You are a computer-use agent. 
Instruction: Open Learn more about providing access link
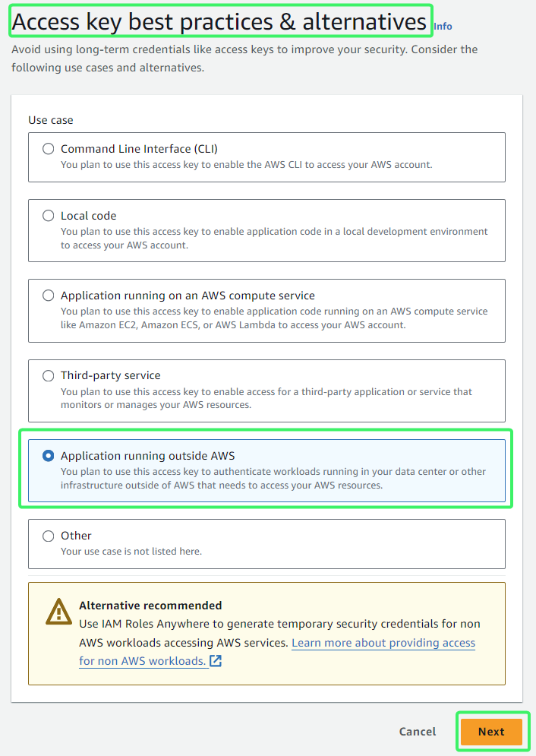click(383, 643)
